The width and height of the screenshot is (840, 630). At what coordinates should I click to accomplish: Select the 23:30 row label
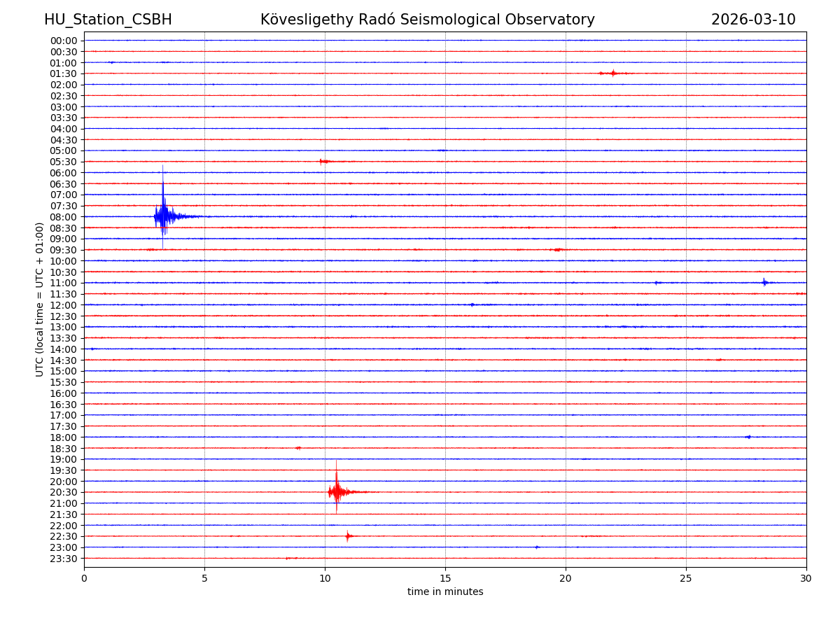[63, 559]
